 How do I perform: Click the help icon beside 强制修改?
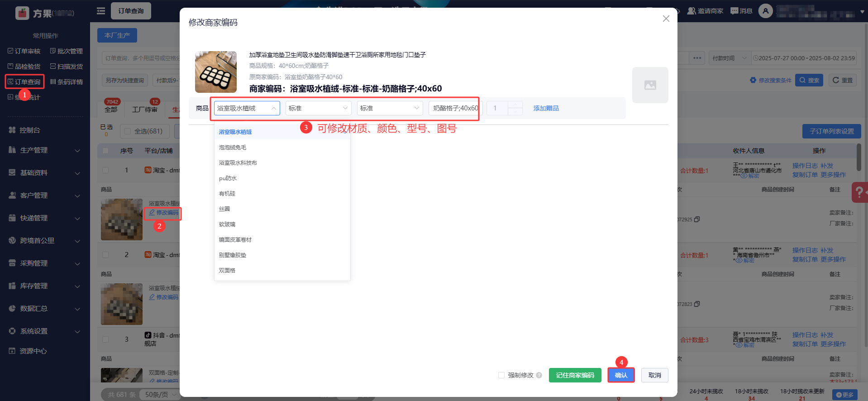[539, 375]
